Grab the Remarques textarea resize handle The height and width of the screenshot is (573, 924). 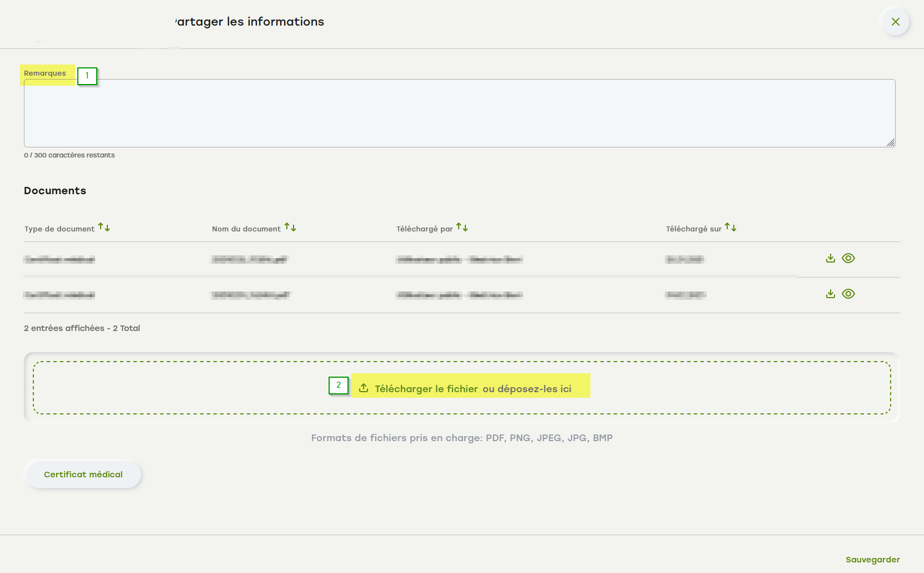[890, 142]
